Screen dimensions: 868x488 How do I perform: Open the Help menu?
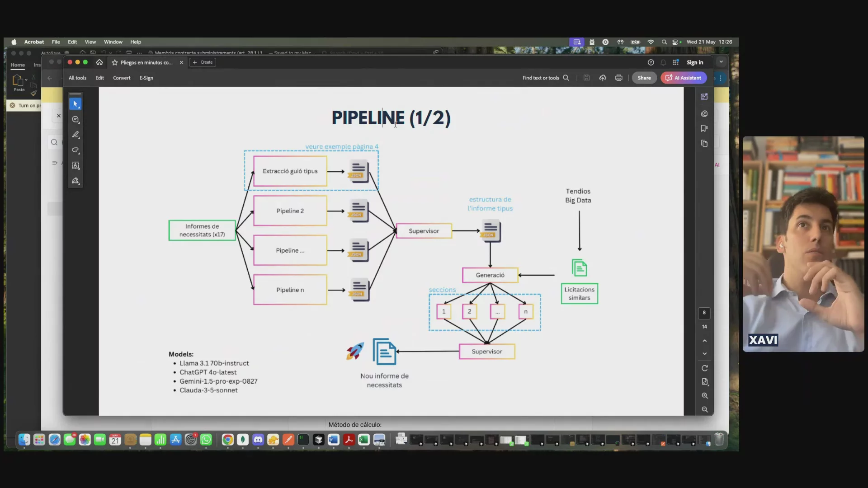[136, 42]
